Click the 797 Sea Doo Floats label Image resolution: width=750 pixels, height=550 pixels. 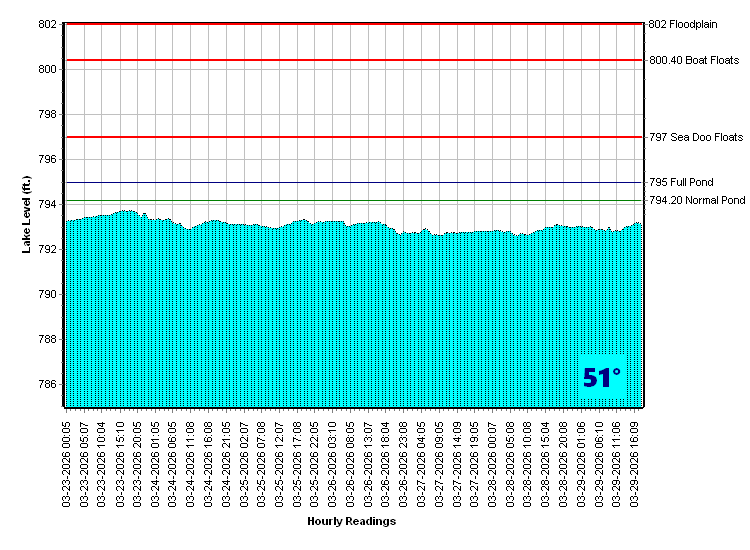coord(696,137)
